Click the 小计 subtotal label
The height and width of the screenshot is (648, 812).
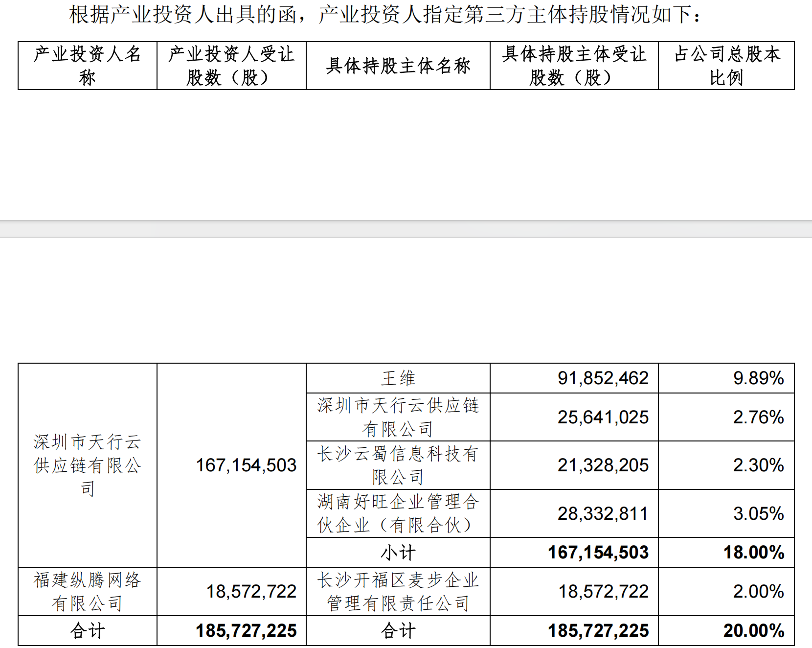pyautogui.click(x=398, y=553)
